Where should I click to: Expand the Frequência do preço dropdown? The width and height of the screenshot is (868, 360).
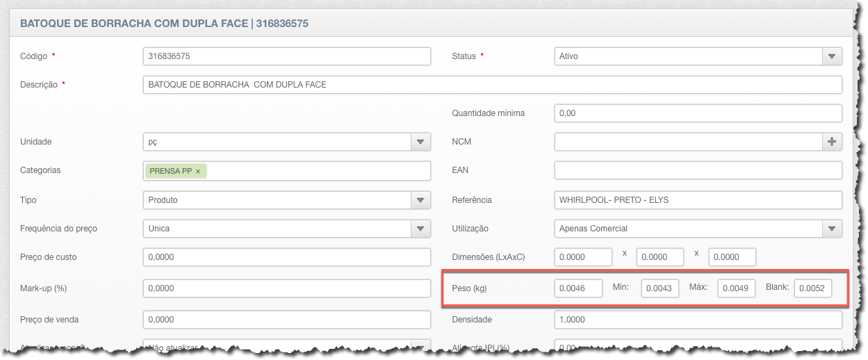click(420, 229)
